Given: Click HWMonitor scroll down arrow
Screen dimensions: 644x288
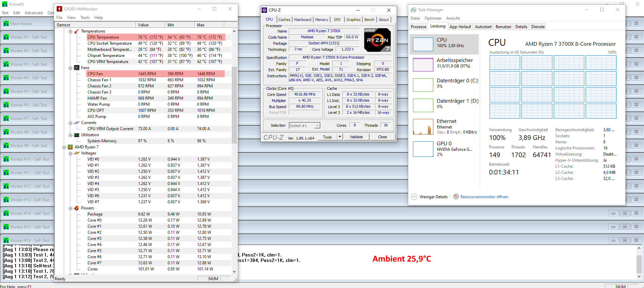Looking at the screenshot, I should (234, 271).
